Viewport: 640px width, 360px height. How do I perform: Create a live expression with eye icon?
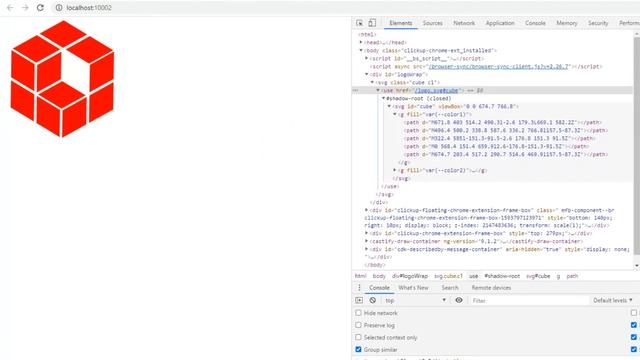pos(459,300)
